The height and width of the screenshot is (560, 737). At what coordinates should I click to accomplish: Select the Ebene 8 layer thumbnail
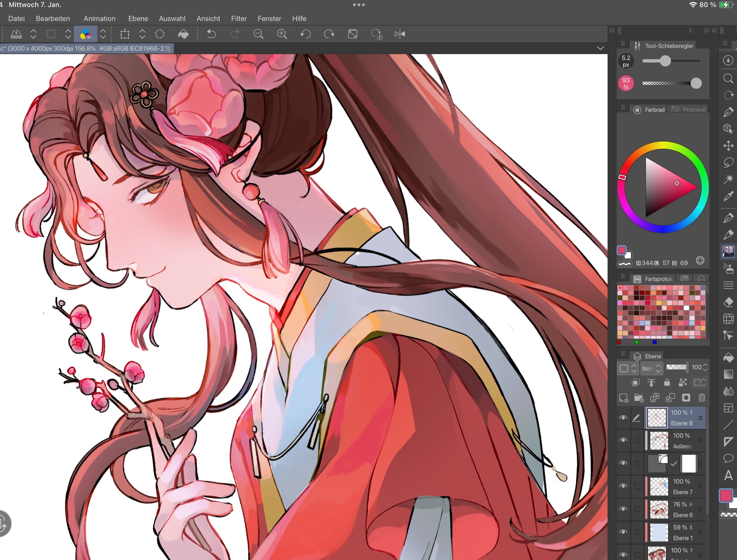click(x=657, y=418)
